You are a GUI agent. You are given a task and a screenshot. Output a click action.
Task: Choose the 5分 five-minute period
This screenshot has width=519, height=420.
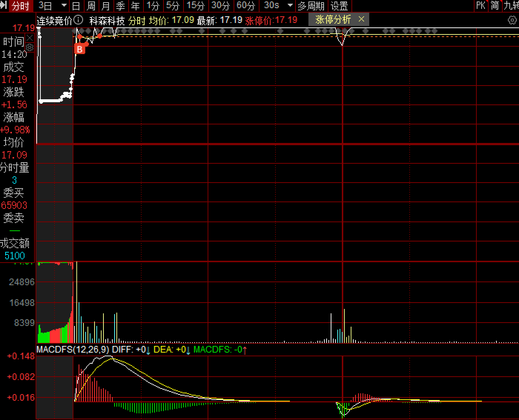pyautogui.click(x=172, y=6)
